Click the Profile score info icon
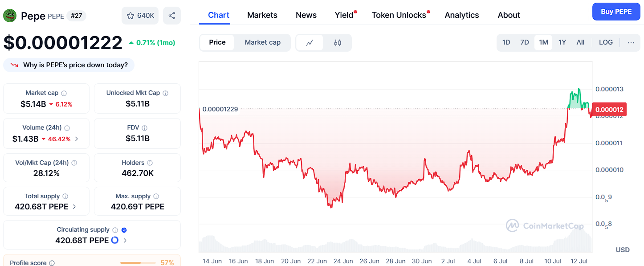The image size is (644, 266). 52,263
